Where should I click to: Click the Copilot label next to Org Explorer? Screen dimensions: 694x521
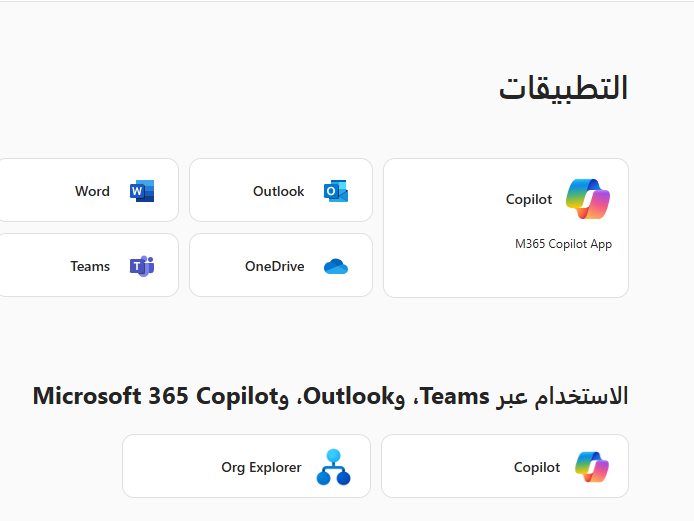(537, 467)
